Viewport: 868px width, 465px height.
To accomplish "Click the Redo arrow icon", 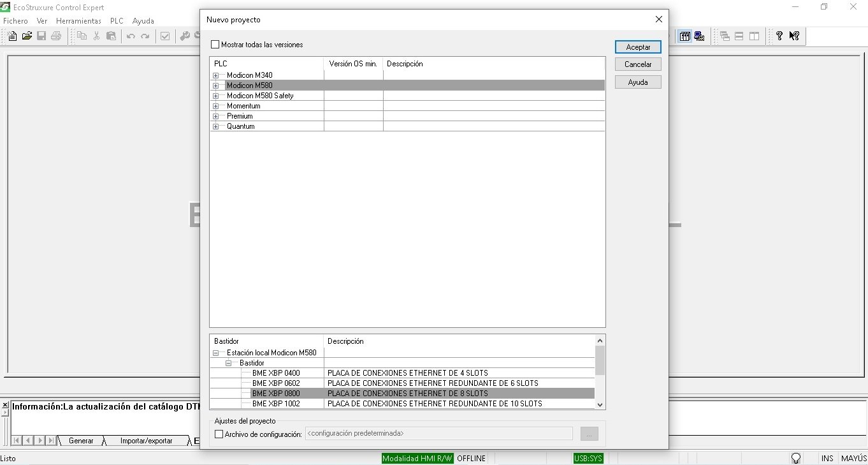I will click(x=145, y=36).
